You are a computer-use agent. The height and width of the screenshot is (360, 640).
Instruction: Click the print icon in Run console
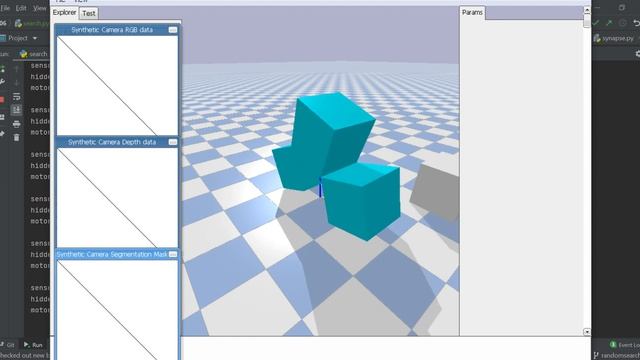[x=16, y=124]
